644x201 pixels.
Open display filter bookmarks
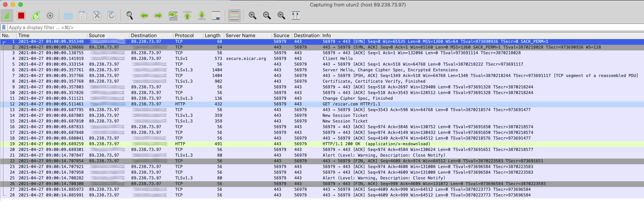4,27
